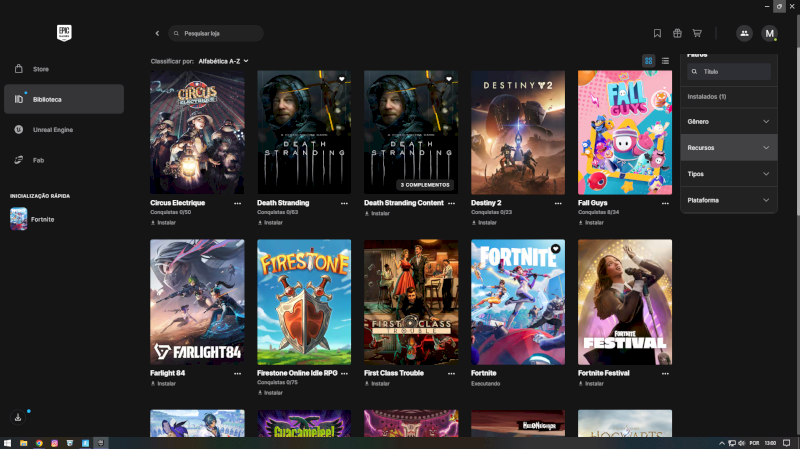Image resolution: width=800 pixels, height=449 pixels.
Task: Open Windows notification center
Action: click(786, 443)
